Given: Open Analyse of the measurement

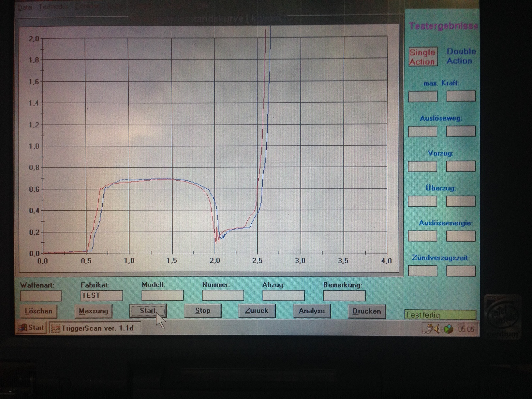Looking at the screenshot, I should (x=312, y=311).
